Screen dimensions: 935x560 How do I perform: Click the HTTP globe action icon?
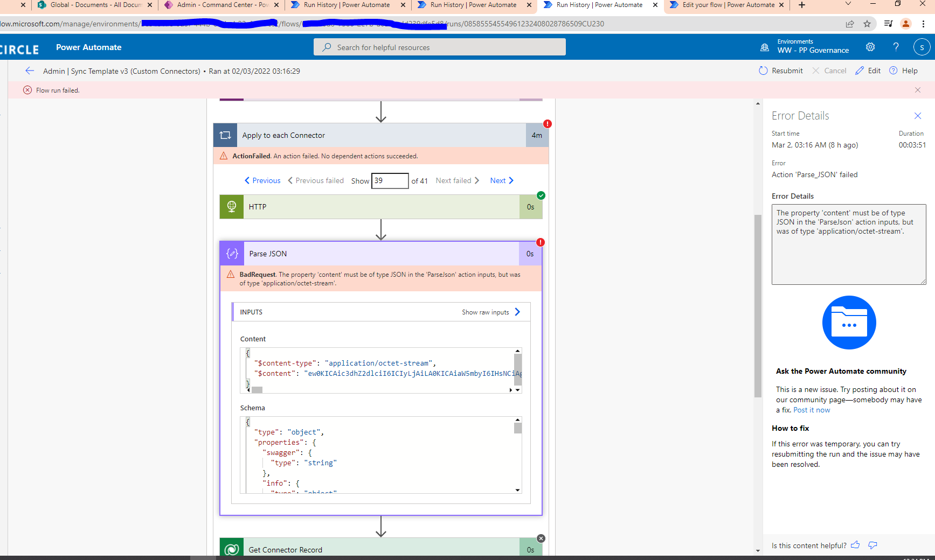tap(231, 206)
